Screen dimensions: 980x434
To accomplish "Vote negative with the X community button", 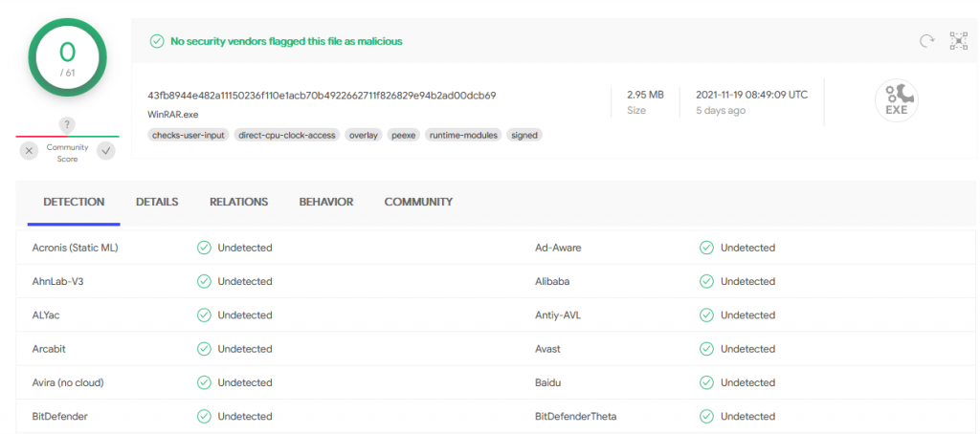I will click(29, 151).
